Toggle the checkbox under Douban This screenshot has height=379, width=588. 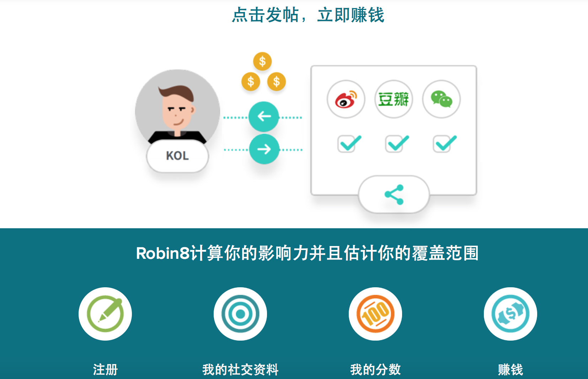tap(396, 144)
